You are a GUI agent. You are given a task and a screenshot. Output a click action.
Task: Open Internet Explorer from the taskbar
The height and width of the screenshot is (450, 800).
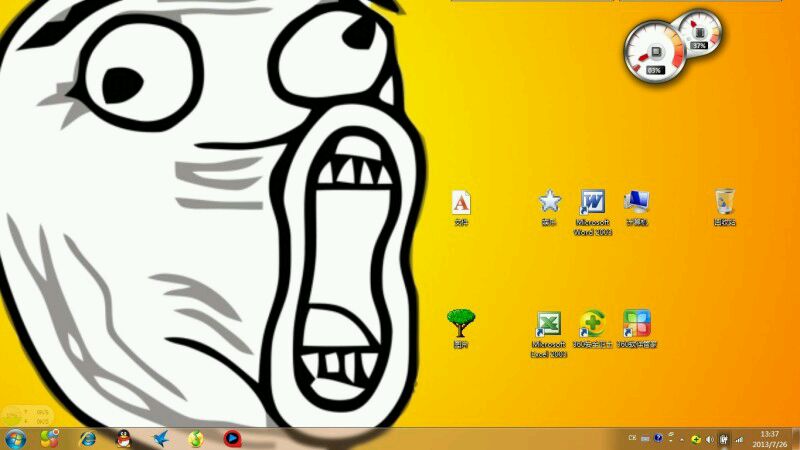pos(88,439)
